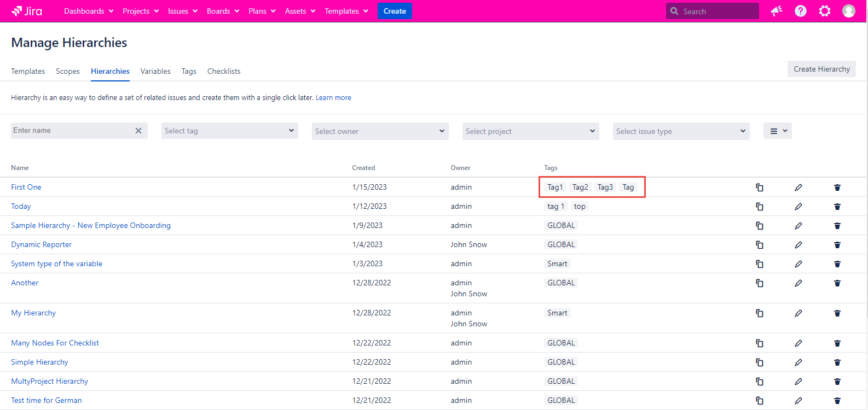Open the notifications megaphone icon
The height and width of the screenshot is (410, 868).
[776, 11]
